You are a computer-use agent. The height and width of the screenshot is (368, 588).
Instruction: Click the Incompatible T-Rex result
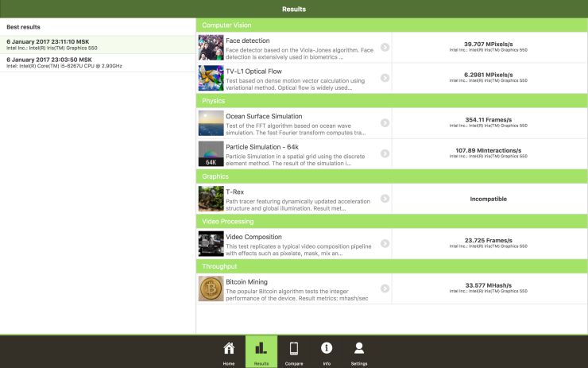[488, 199]
